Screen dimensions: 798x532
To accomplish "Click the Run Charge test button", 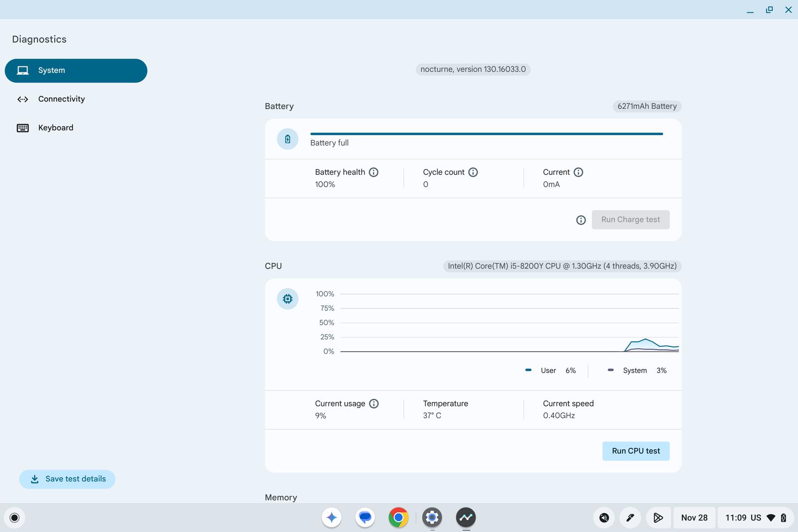I will point(630,220).
